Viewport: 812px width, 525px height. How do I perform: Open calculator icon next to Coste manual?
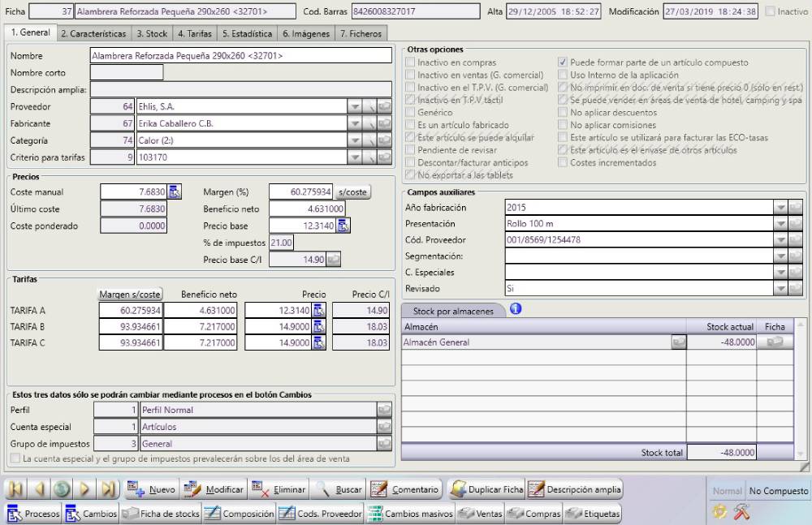click(175, 191)
